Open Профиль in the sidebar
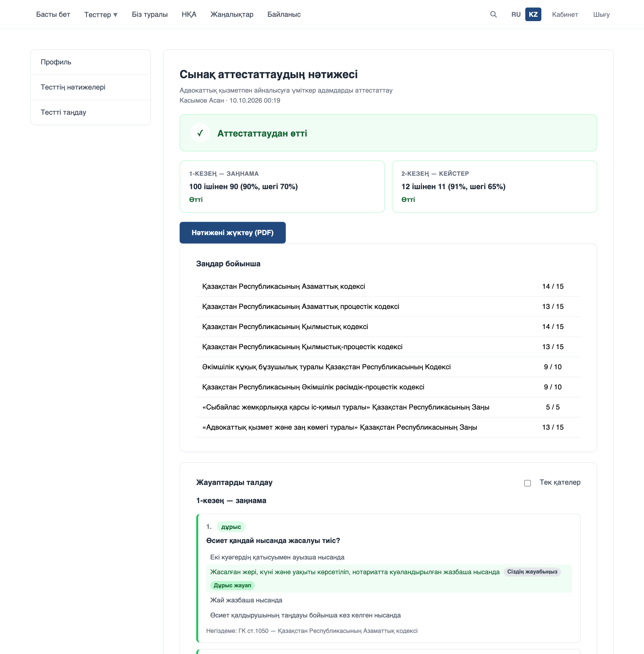 [90, 62]
